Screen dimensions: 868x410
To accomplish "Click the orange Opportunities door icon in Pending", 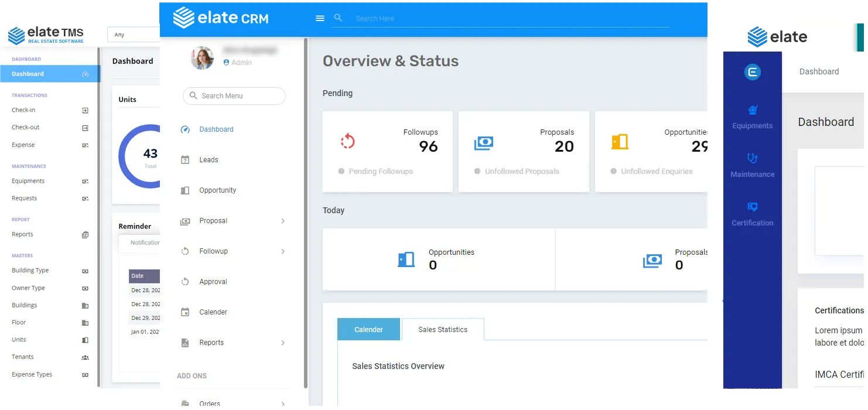I will pyautogui.click(x=620, y=142).
